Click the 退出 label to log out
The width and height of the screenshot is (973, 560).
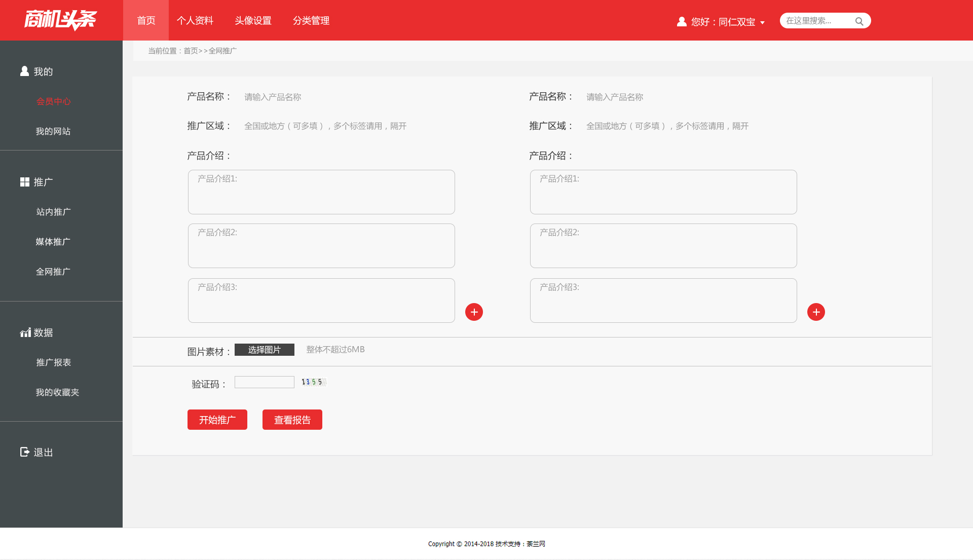pos(44,452)
